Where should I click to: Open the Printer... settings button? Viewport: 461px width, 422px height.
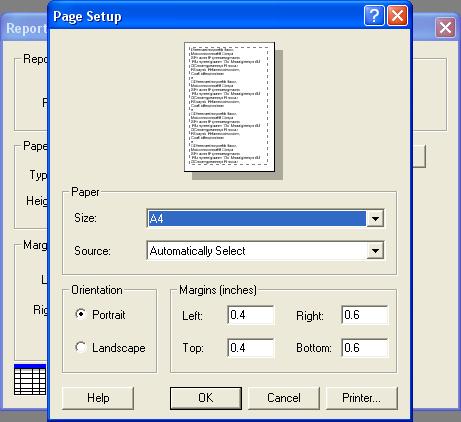point(361,398)
